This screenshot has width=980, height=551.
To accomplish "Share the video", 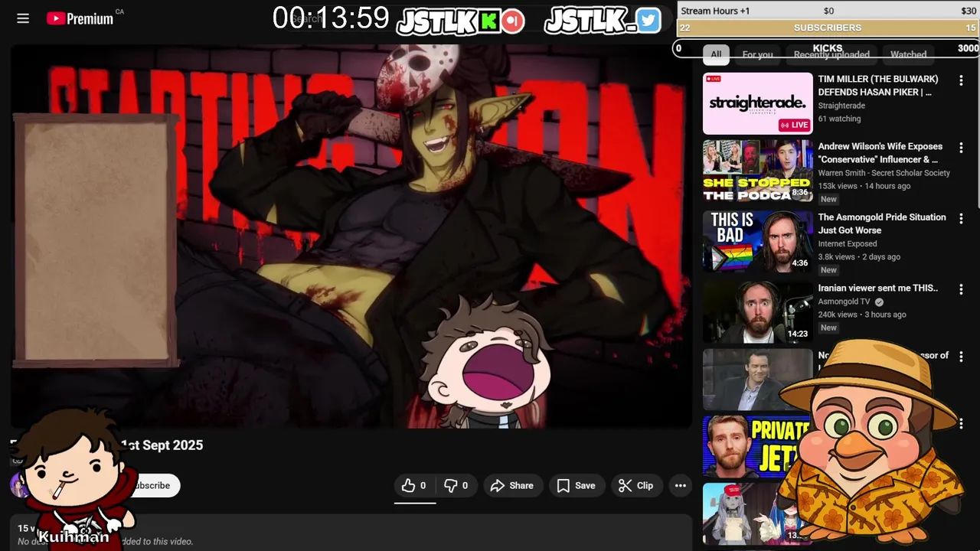I will click(x=512, y=485).
